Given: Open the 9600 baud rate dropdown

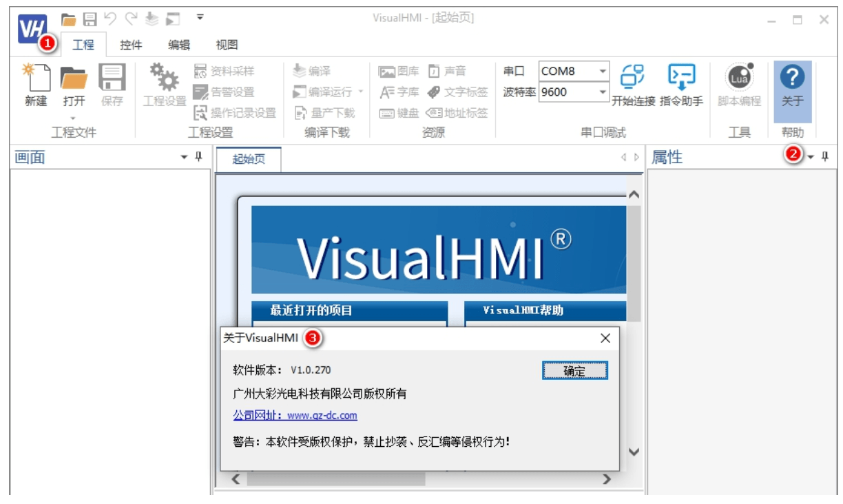Looking at the screenshot, I should (603, 92).
